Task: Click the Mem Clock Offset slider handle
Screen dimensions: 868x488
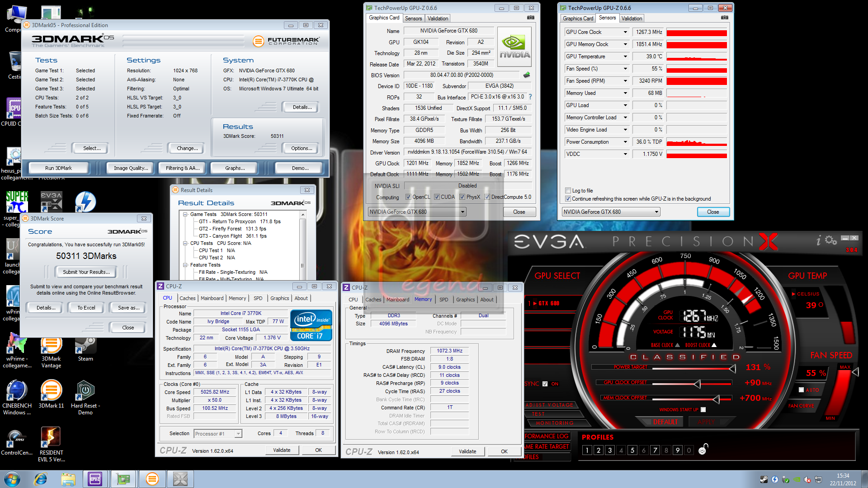Action: [x=716, y=399]
